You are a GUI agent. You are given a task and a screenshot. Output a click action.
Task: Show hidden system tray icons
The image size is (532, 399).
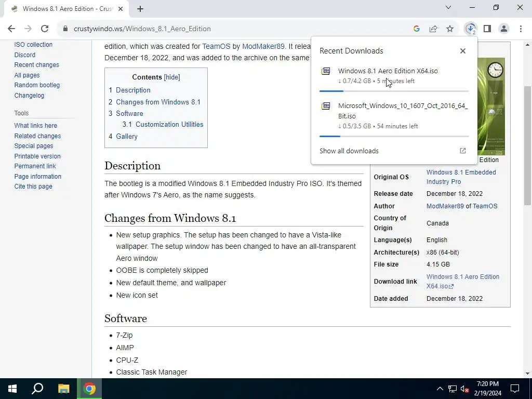440,389
